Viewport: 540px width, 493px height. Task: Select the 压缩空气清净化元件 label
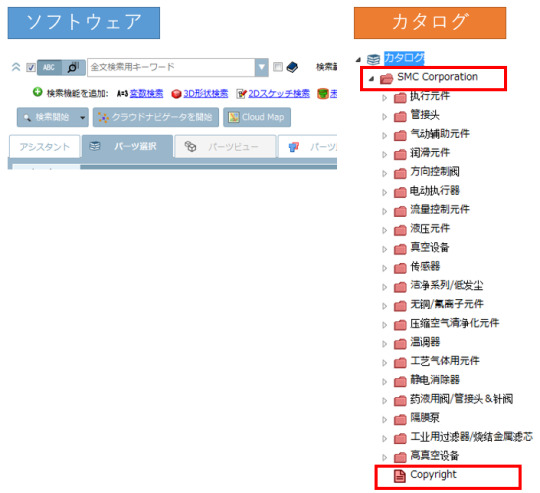tap(455, 323)
